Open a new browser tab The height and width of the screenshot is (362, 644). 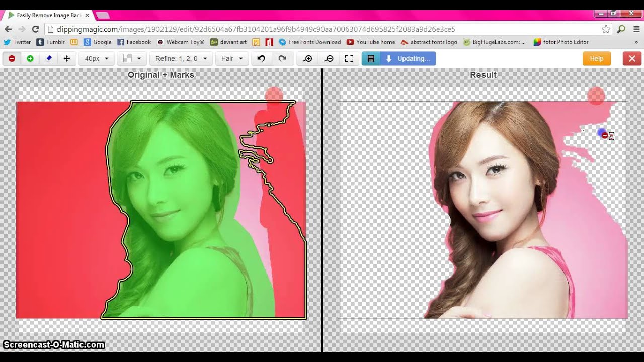click(103, 16)
